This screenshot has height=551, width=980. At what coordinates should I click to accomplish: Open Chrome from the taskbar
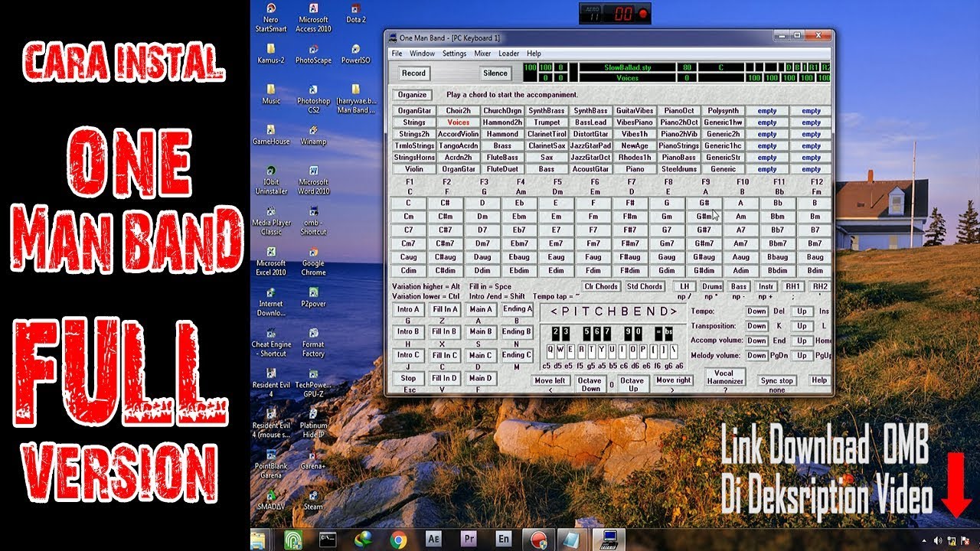398,540
